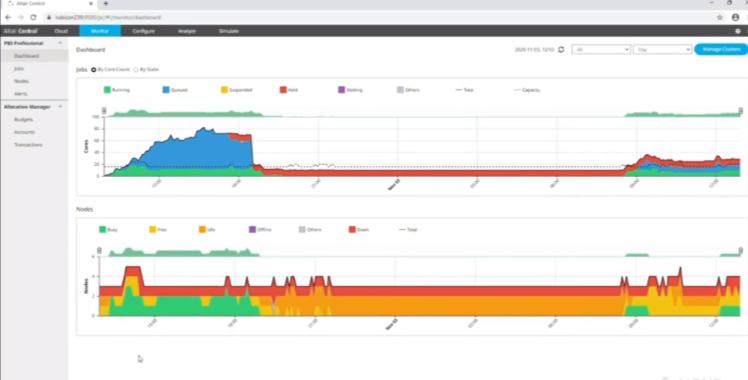Toggle the Free series in Nodes legend
Viewport: 748px width, 380px height.
click(x=158, y=229)
